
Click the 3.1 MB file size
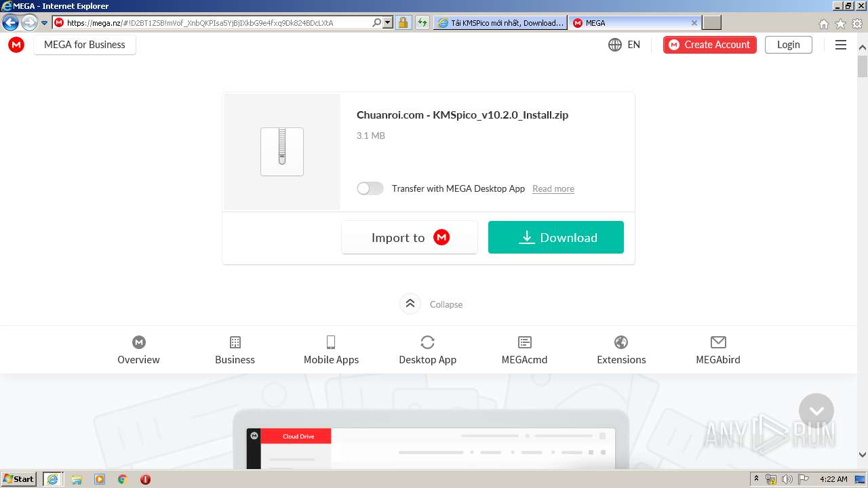point(371,136)
